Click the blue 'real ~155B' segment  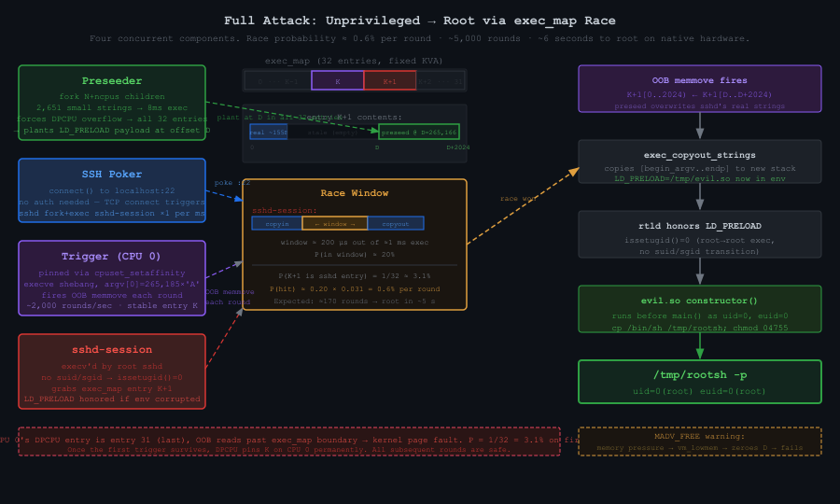pyautogui.click(x=269, y=132)
